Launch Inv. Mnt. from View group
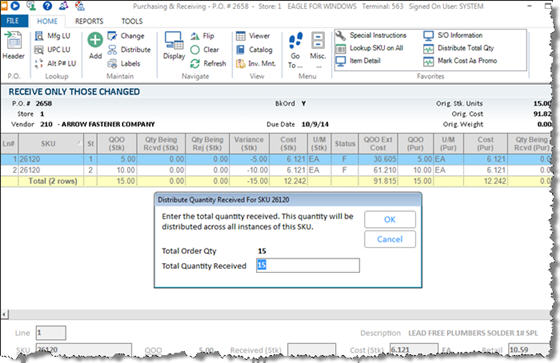The image size is (560, 363). pos(256,64)
